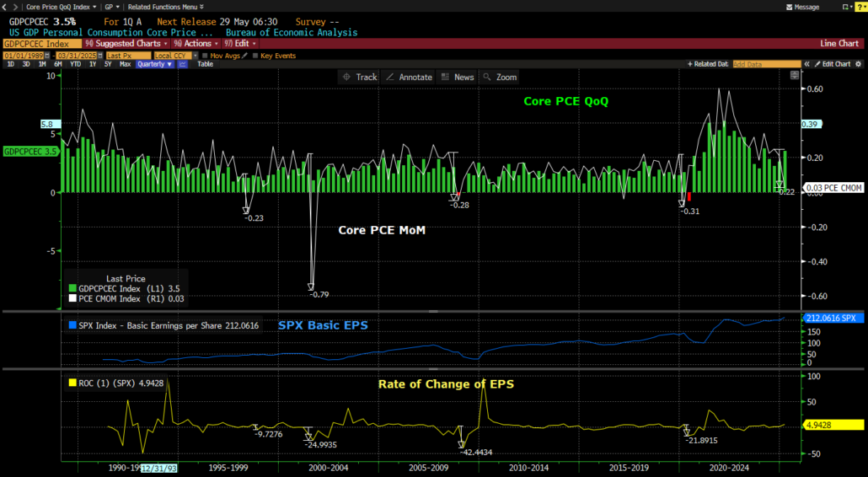Click the panel scale toggle icon
The height and width of the screenshot is (477, 868).
(795, 75)
